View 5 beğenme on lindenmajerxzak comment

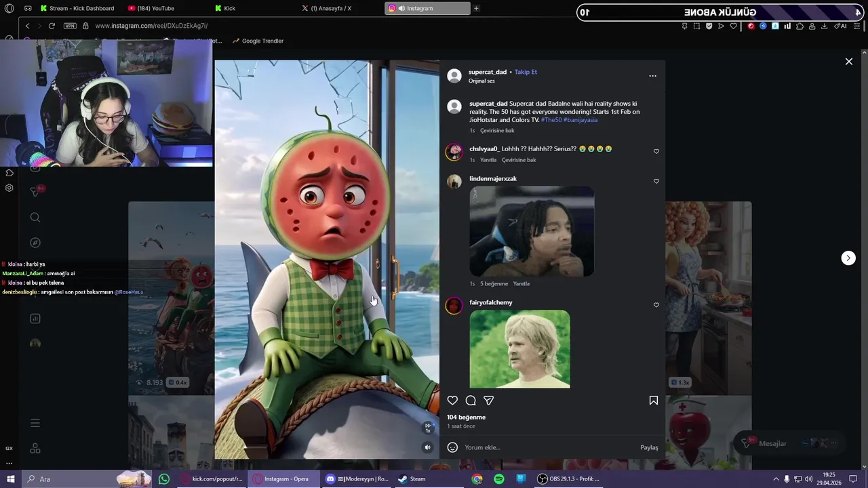point(494,283)
